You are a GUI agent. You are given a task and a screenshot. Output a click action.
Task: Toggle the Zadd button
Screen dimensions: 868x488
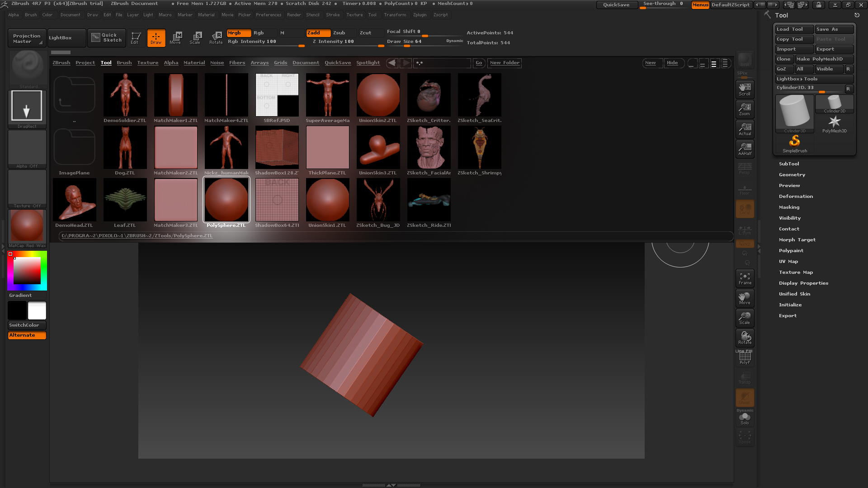[x=318, y=33]
